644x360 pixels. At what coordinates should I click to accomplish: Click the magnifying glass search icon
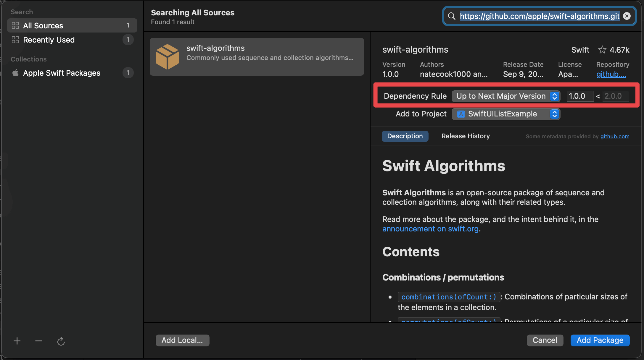pyautogui.click(x=452, y=16)
